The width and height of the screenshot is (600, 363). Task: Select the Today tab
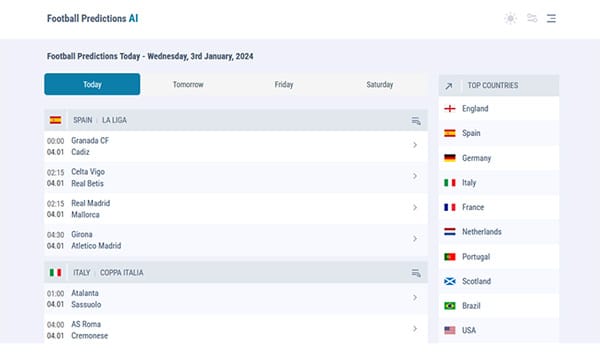[92, 84]
